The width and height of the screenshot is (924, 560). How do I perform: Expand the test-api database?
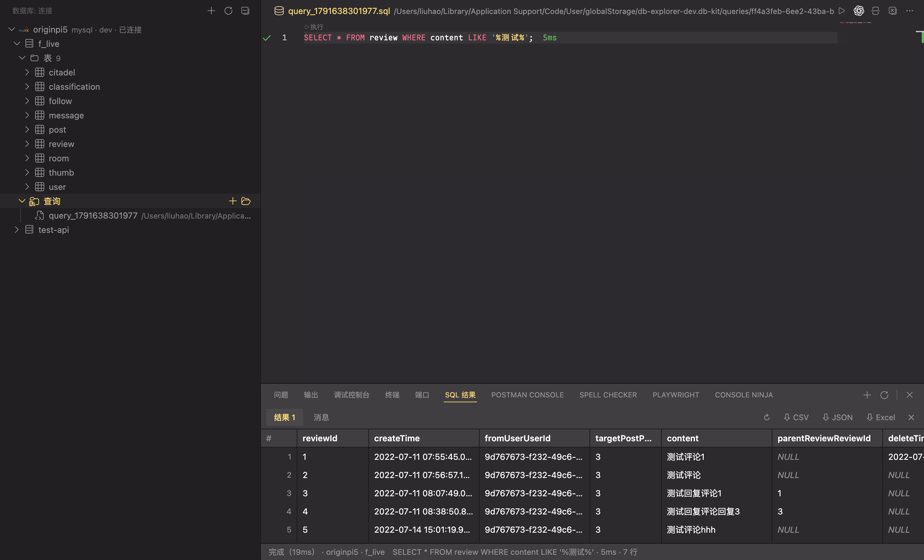[17, 229]
